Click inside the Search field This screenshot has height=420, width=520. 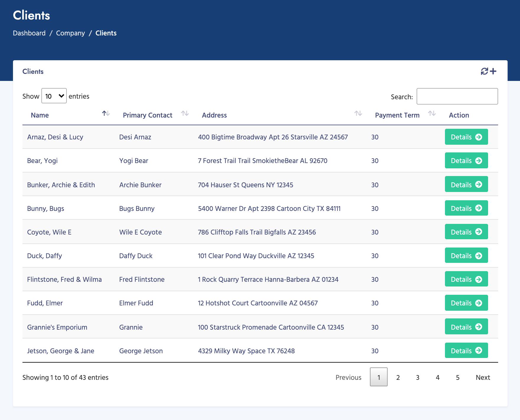(x=457, y=96)
